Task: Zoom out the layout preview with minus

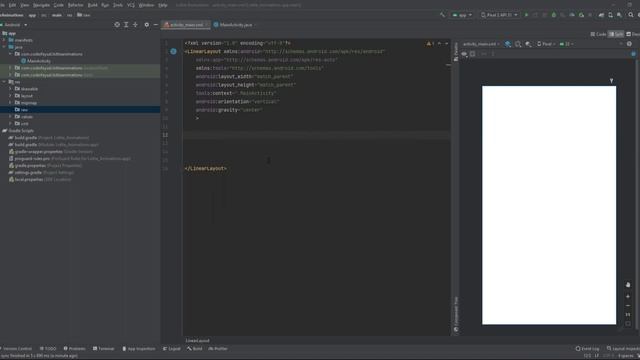Action: click(628, 305)
